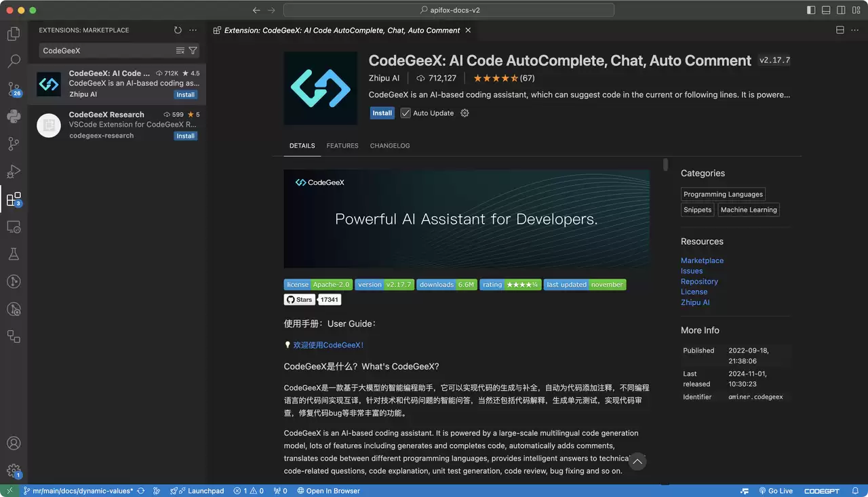This screenshot has width=868, height=497.
Task: Open the Machine Learning category
Action: (749, 210)
